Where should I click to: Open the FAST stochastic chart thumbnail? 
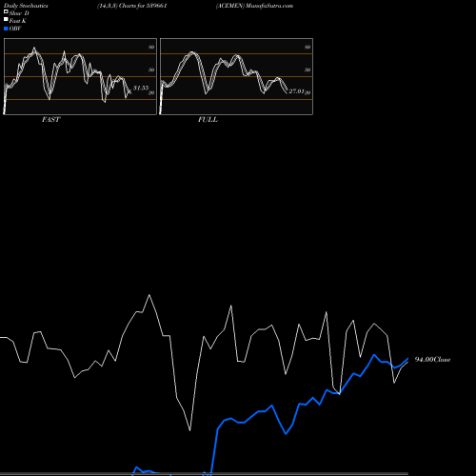click(80, 76)
